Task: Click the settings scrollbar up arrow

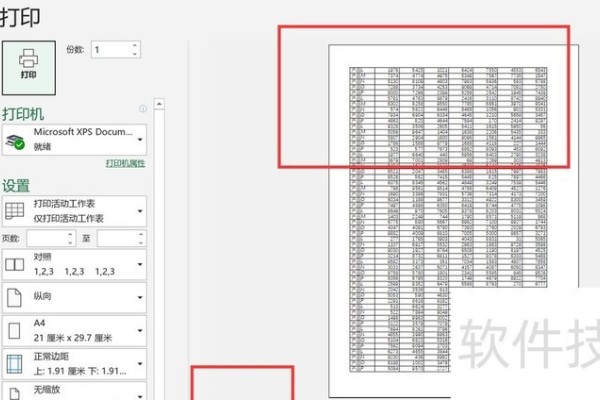Action: point(159,104)
